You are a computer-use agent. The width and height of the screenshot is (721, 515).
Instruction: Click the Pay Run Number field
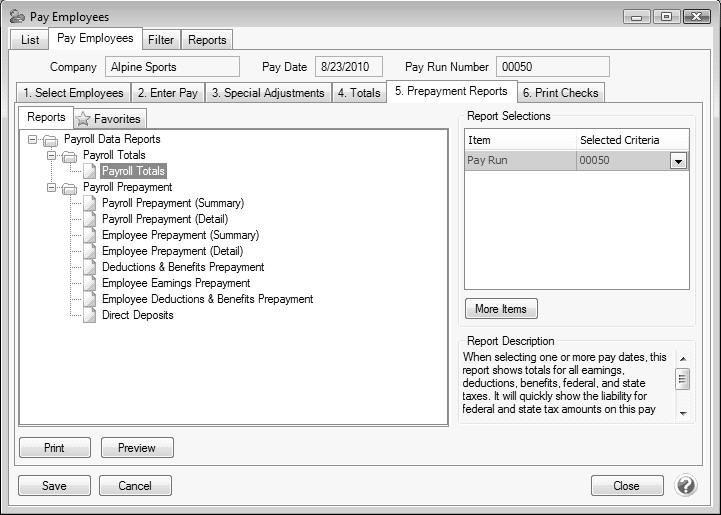pos(552,66)
